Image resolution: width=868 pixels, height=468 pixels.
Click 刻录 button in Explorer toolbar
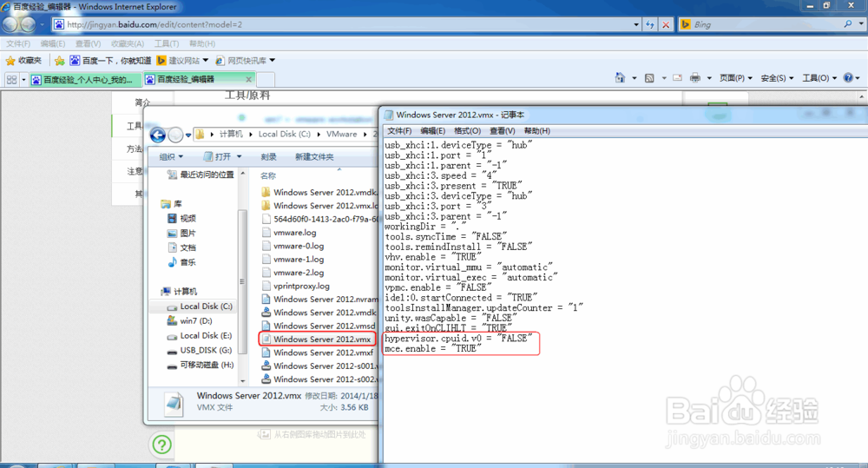268,157
